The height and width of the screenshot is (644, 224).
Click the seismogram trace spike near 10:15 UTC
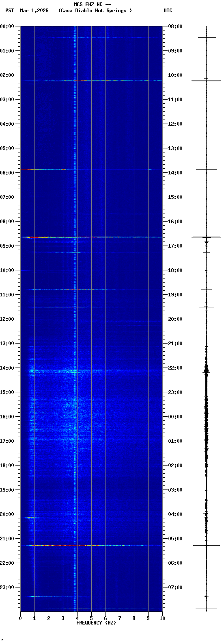coord(206,81)
